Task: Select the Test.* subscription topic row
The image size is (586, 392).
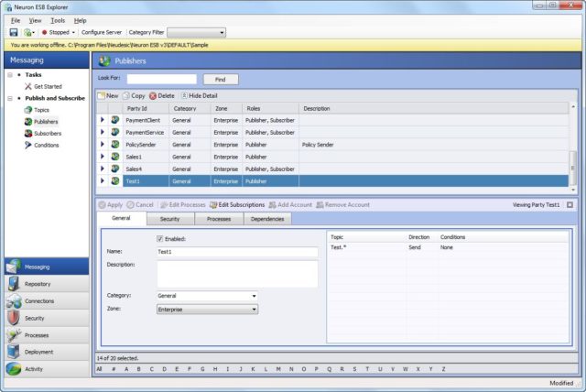Action: click(x=448, y=247)
